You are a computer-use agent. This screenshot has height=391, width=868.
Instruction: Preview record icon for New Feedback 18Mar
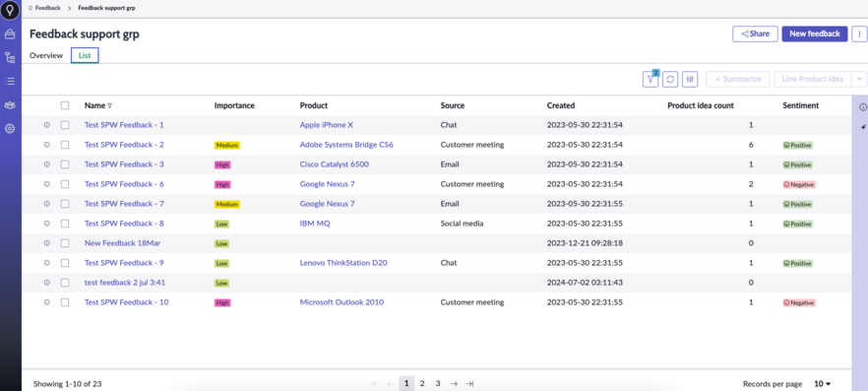pyautogui.click(x=47, y=243)
